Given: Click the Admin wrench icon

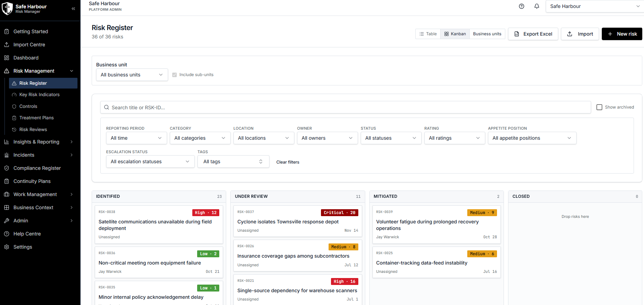Looking at the screenshot, I should (7, 221).
